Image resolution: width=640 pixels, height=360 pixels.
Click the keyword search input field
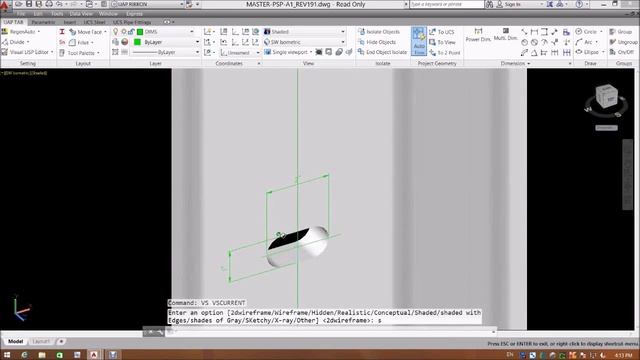click(446, 4)
